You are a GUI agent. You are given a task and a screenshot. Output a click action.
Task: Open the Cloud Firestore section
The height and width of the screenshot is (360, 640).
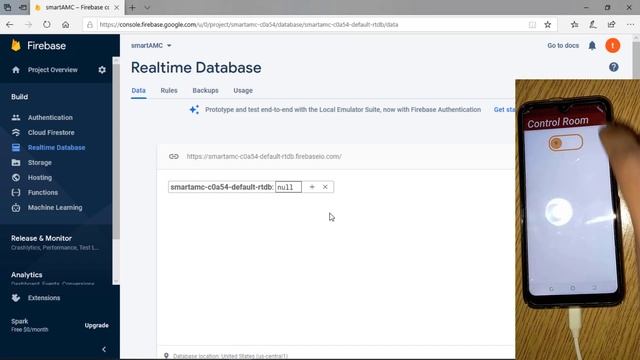click(x=51, y=133)
